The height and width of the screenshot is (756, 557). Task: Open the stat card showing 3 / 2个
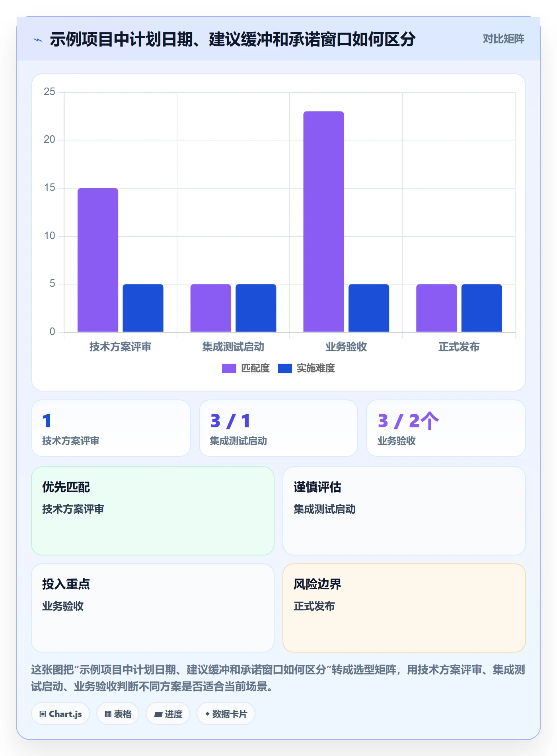(x=446, y=428)
